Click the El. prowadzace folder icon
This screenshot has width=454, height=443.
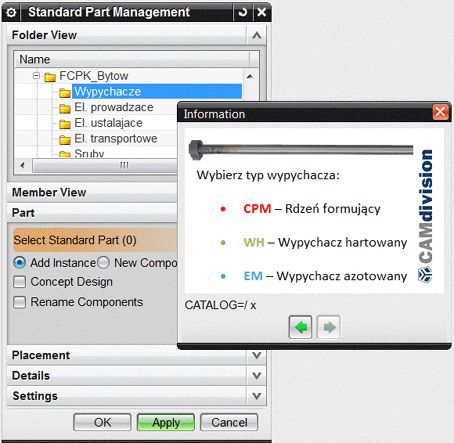coord(65,108)
